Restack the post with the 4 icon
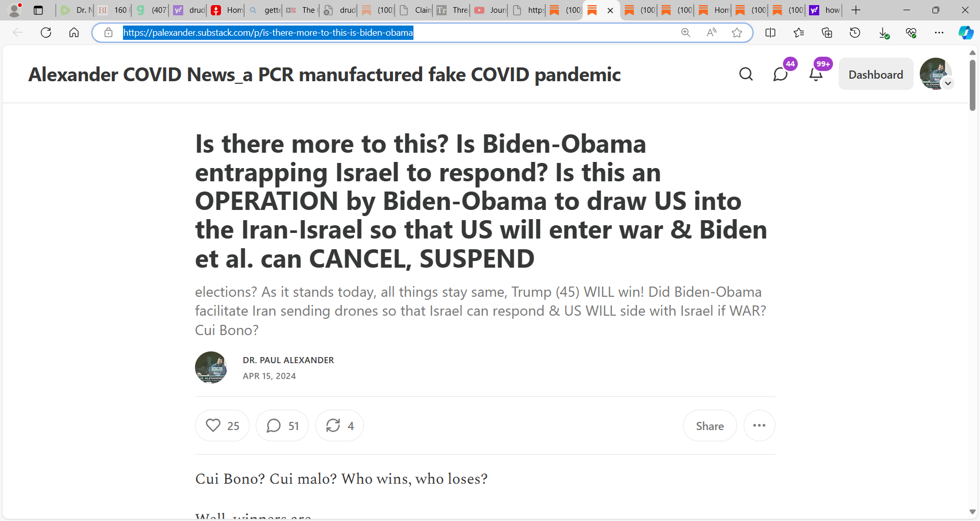This screenshot has height=521, width=980. point(339,425)
